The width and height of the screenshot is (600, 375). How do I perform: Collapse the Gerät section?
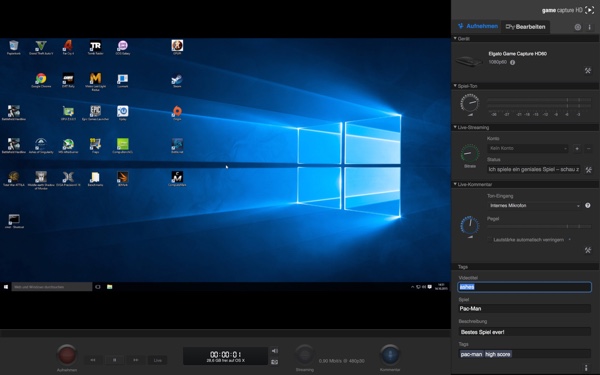coord(455,39)
